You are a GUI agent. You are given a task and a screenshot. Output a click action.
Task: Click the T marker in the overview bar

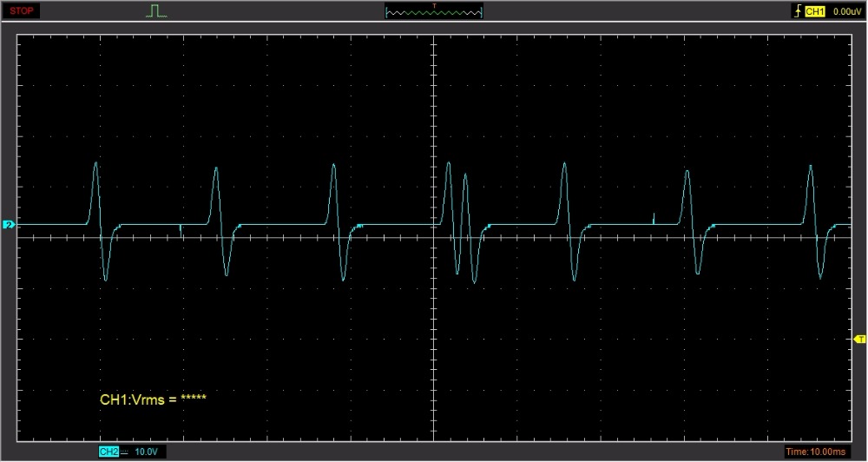[x=434, y=6]
